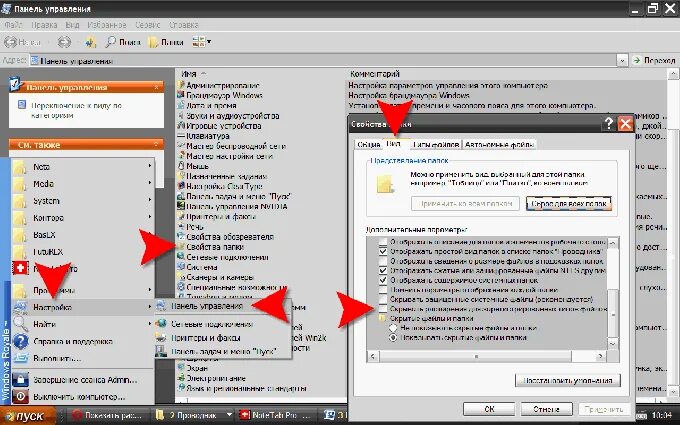The image size is (680, 425).
Task: Click OK in the Folder Options dialog
Action: 489,409
